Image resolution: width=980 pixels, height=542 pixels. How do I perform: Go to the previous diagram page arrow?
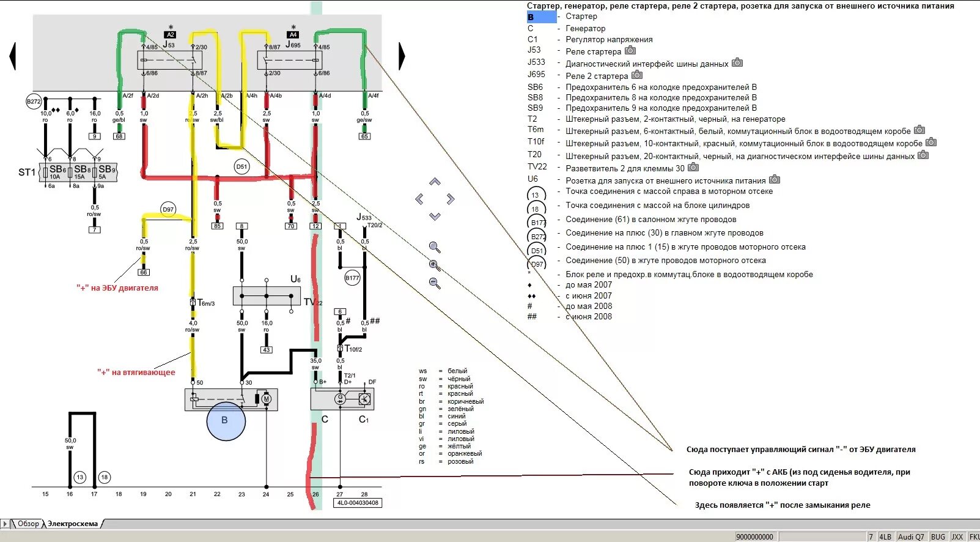[x=12, y=56]
